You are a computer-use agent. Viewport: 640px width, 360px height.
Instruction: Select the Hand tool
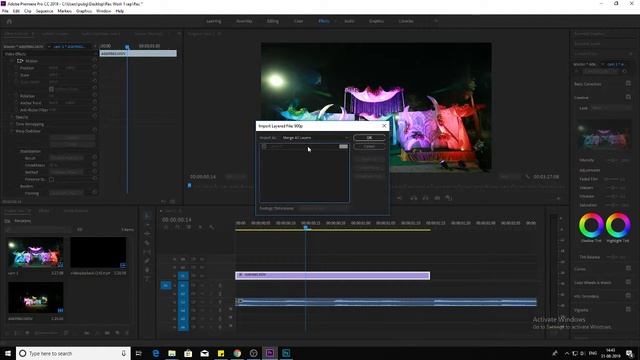pyautogui.click(x=148, y=270)
